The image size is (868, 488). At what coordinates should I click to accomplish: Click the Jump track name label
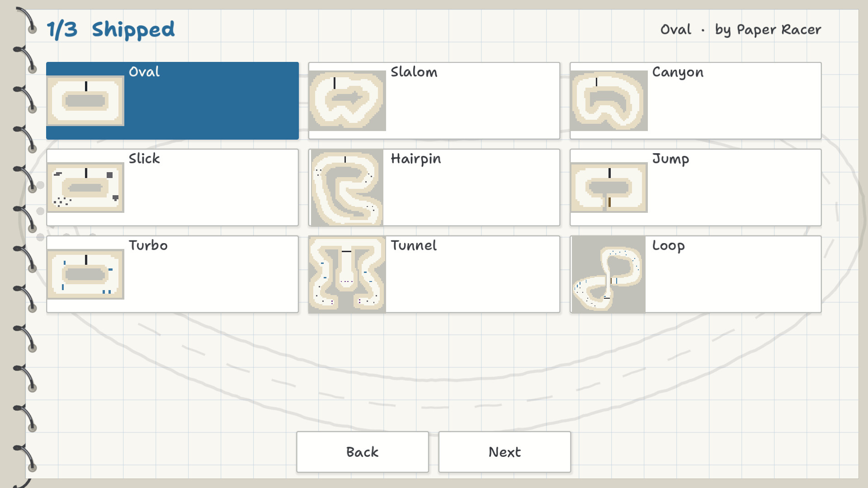(x=670, y=159)
